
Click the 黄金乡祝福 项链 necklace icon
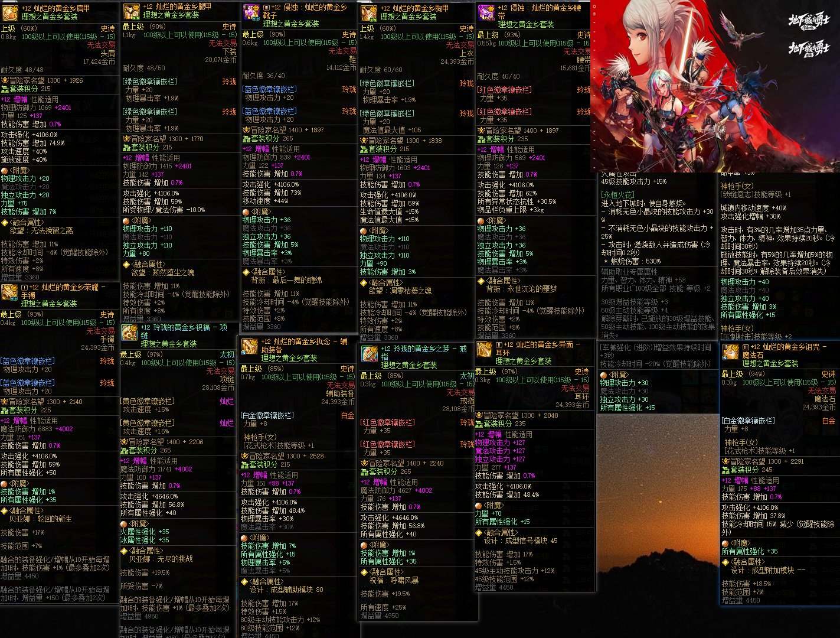pos(129,333)
